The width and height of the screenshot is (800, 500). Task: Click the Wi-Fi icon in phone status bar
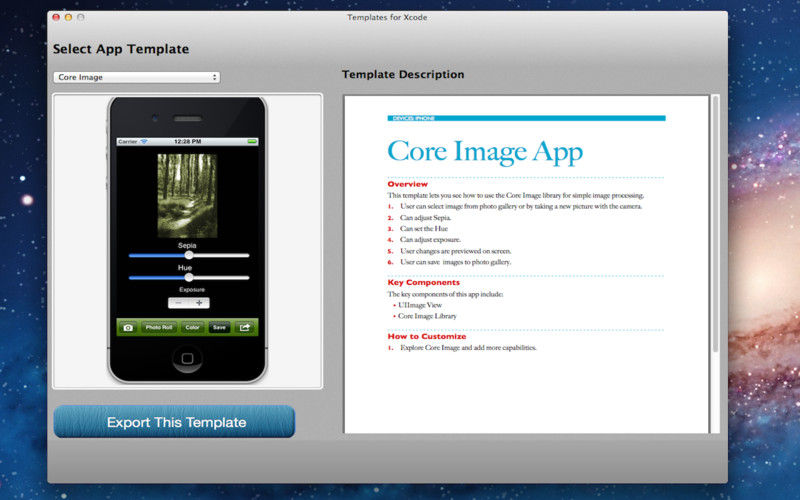(x=144, y=141)
